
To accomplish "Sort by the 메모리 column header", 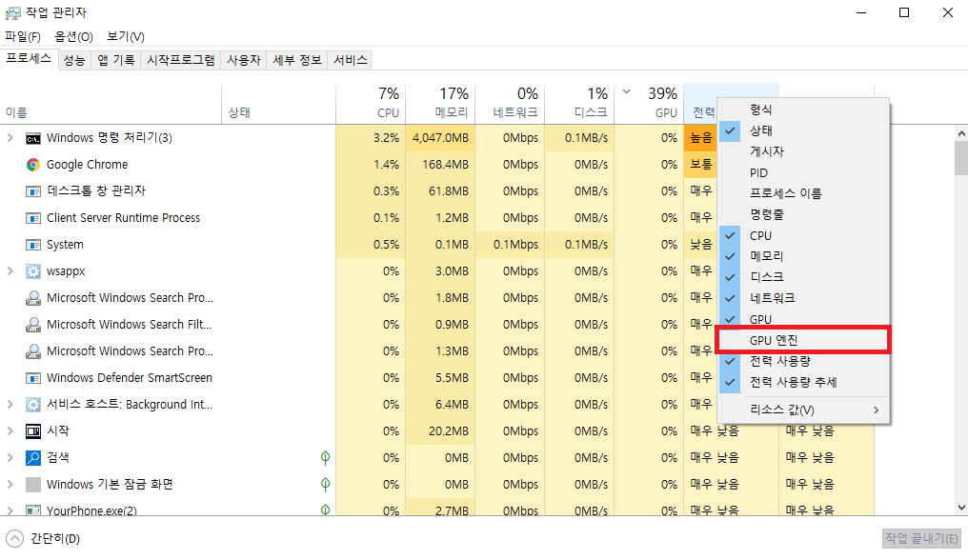I will 440,103.
